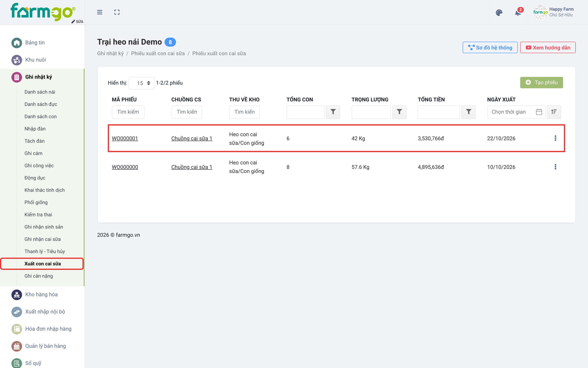588x368 pixels.
Task: Open three-dot menu for WO000000 row
Action: (x=555, y=167)
